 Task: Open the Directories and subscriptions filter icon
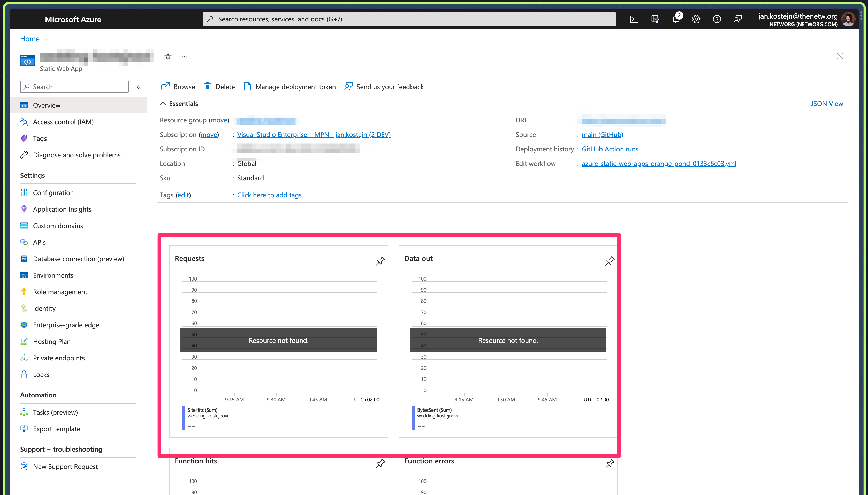click(655, 19)
